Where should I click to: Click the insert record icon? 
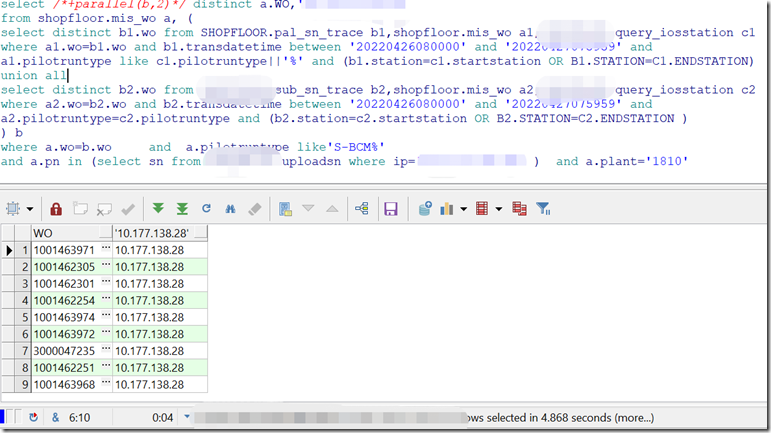pos(80,209)
